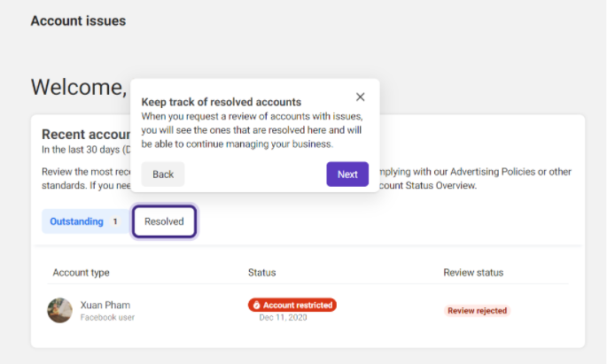Click the Account restricted status badge
The image size is (607, 364).
pyautogui.click(x=292, y=305)
